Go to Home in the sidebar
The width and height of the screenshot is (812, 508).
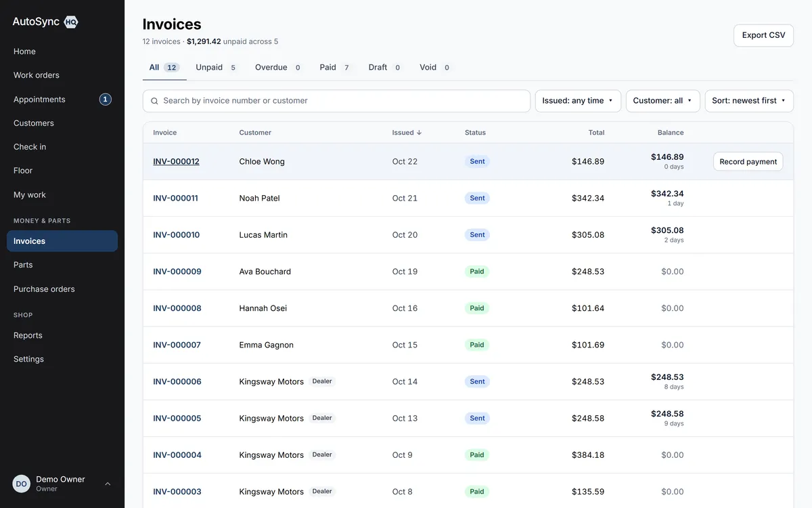pyautogui.click(x=62, y=51)
